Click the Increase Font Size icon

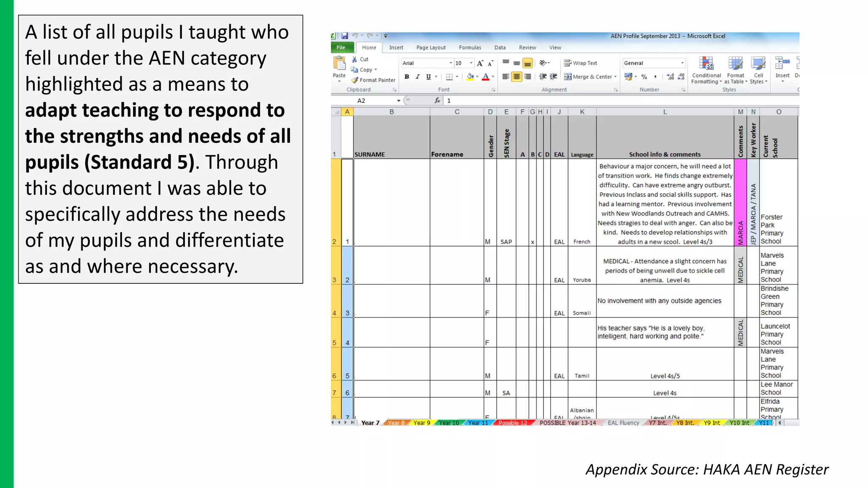click(x=480, y=63)
